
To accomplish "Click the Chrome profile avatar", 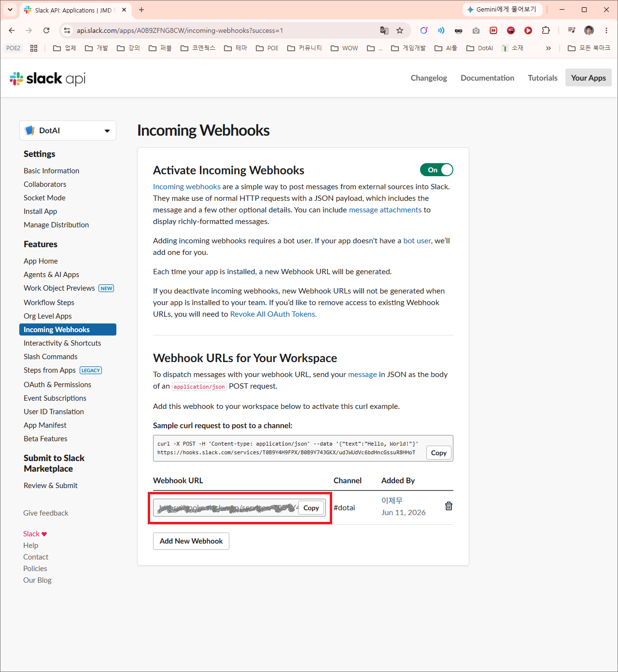I will pyautogui.click(x=589, y=30).
